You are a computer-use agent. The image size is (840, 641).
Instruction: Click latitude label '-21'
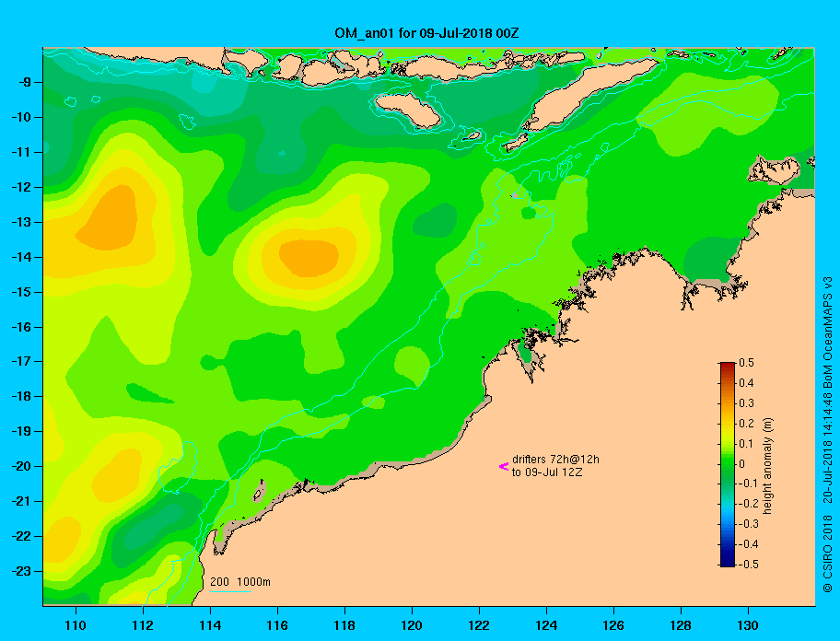point(21,501)
